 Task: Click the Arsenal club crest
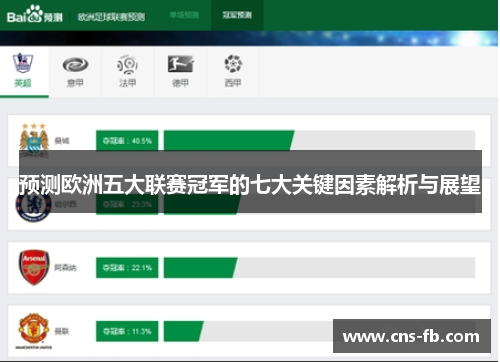click(34, 267)
